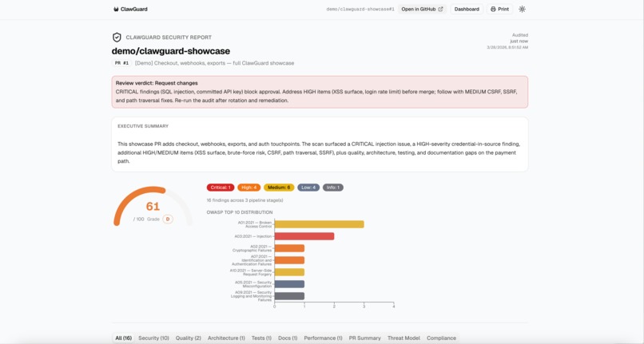Click the shield icon beside Security Report
This screenshot has width=644, height=344.
point(117,38)
